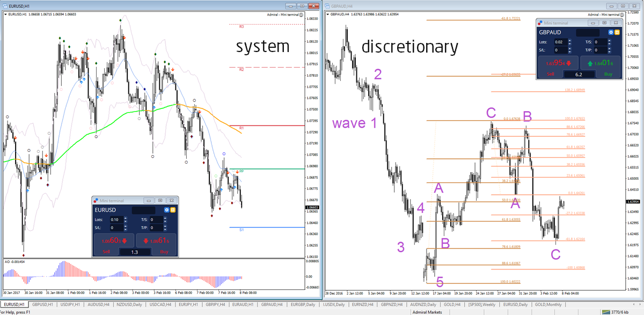Viewport: 644px width, 315px height.
Task: Switch to GBPUSD,H1 chart tab
Action: (43, 304)
